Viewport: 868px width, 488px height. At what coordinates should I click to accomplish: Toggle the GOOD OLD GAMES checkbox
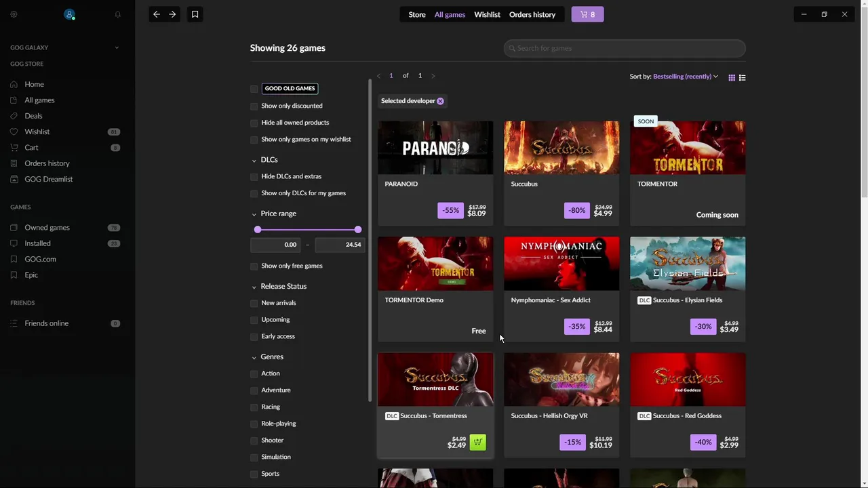coord(254,89)
